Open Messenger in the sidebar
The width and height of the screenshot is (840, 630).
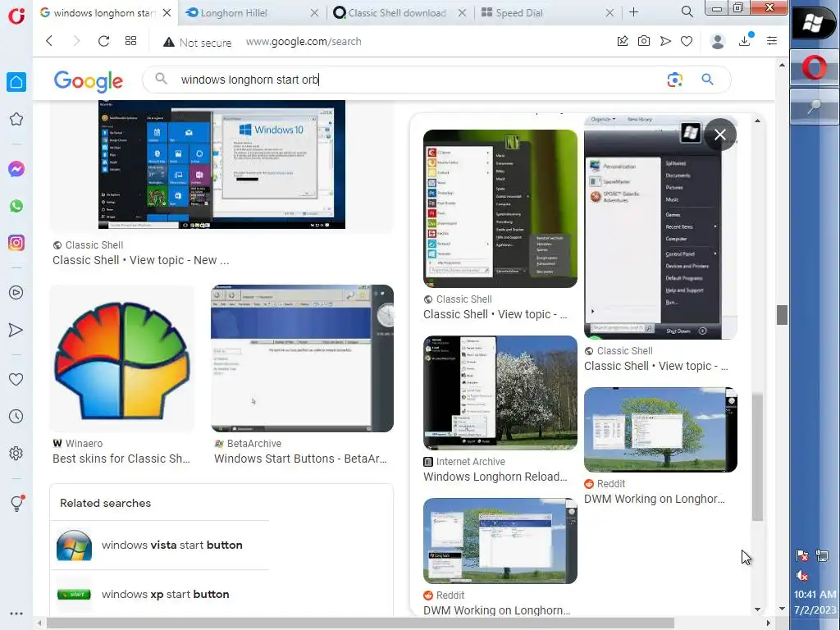[16, 169]
